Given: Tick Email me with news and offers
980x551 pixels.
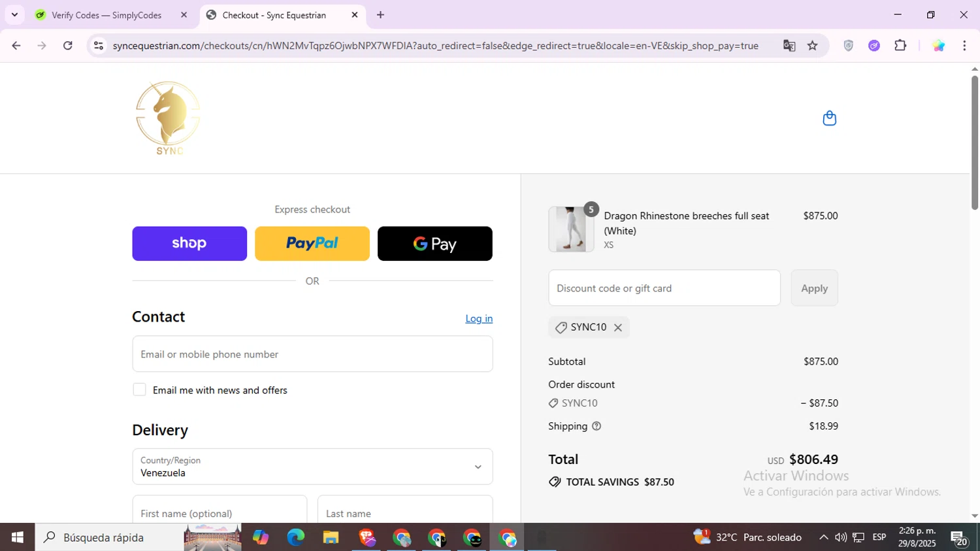Looking at the screenshot, I should (139, 390).
